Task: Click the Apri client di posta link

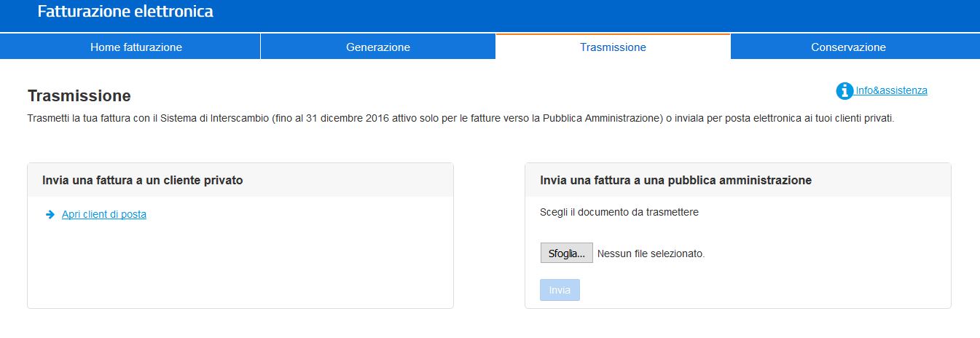Action: 104,214
